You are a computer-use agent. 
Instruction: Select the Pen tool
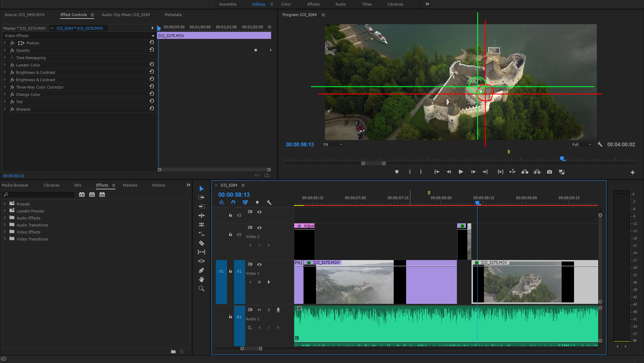coord(201,270)
